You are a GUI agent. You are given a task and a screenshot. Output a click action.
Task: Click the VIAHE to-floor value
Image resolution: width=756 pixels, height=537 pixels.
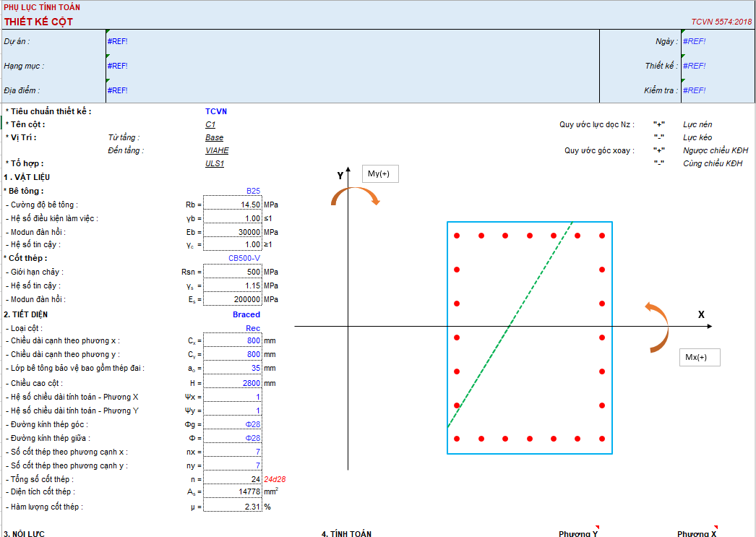tap(217, 150)
